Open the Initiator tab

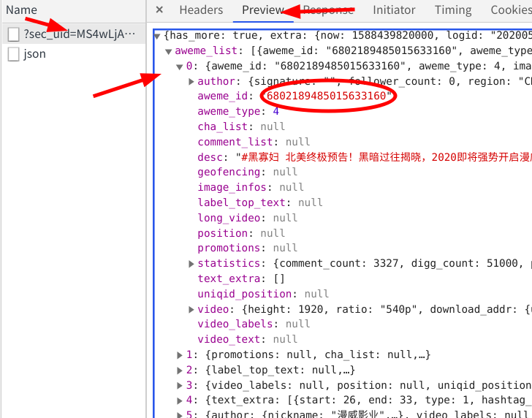(x=394, y=10)
